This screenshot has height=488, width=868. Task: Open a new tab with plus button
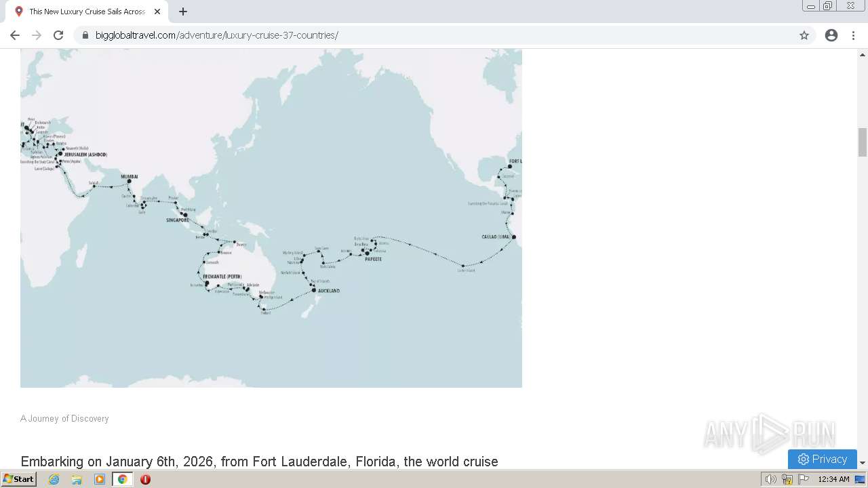coord(183,12)
